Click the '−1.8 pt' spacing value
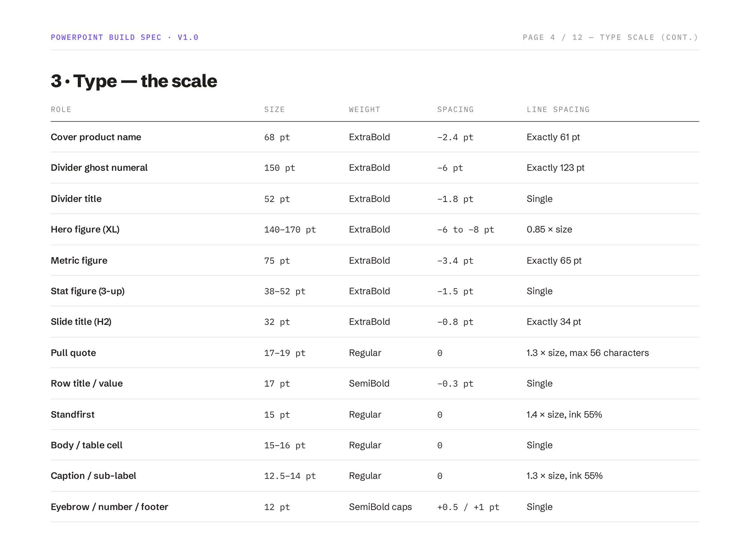Screen dimensions: 750x560 pyautogui.click(x=455, y=199)
